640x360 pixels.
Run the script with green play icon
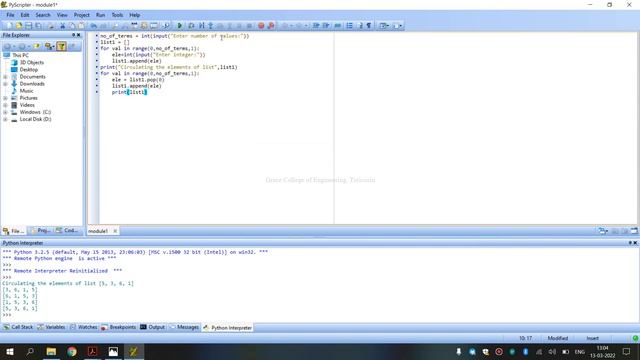[180, 26]
